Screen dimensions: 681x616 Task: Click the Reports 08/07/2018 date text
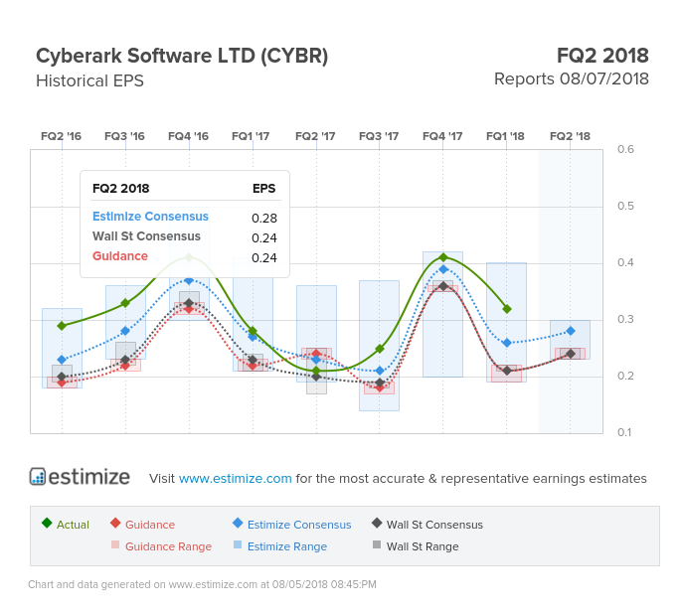(572, 79)
